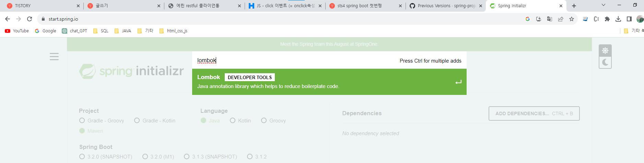
Task: Click the enter arrow on the Lombok result
Action: [x=458, y=82]
